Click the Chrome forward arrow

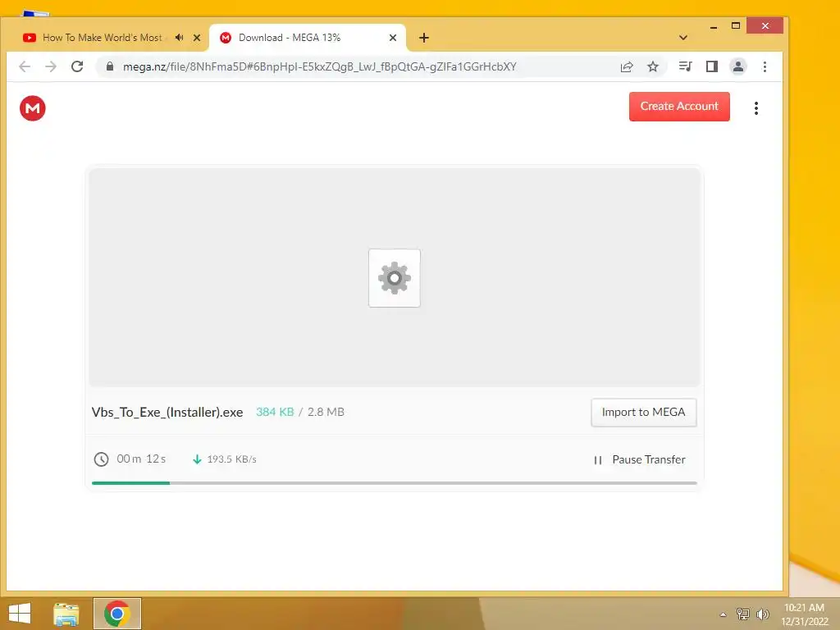pyautogui.click(x=51, y=66)
